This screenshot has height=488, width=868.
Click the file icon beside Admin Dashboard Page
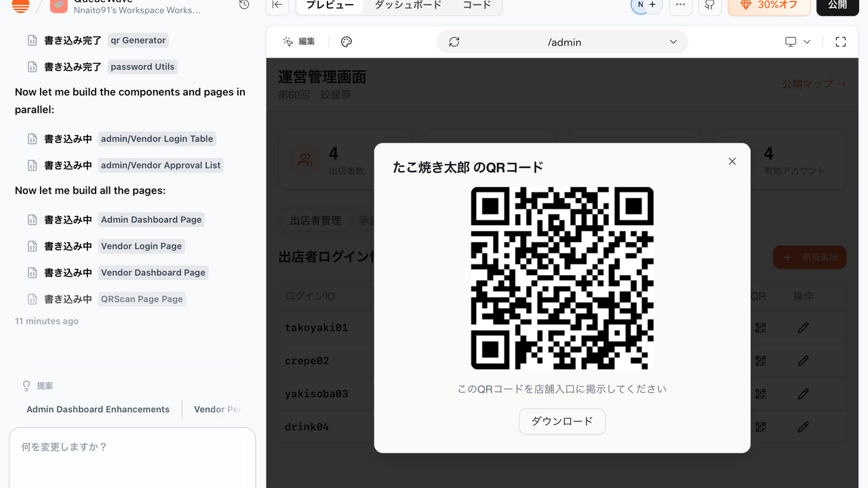coord(32,220)
